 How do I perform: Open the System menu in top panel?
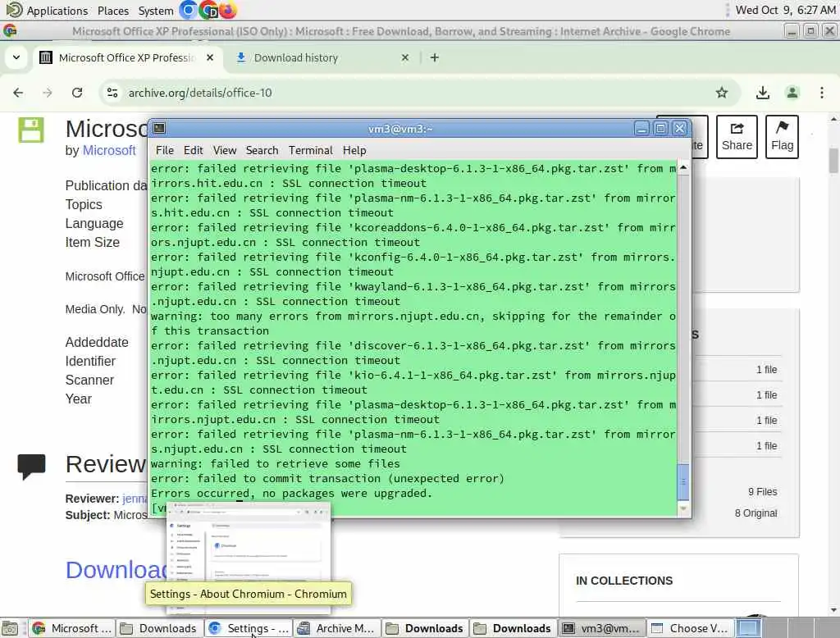pyautogui.click(x=155, y=11)
